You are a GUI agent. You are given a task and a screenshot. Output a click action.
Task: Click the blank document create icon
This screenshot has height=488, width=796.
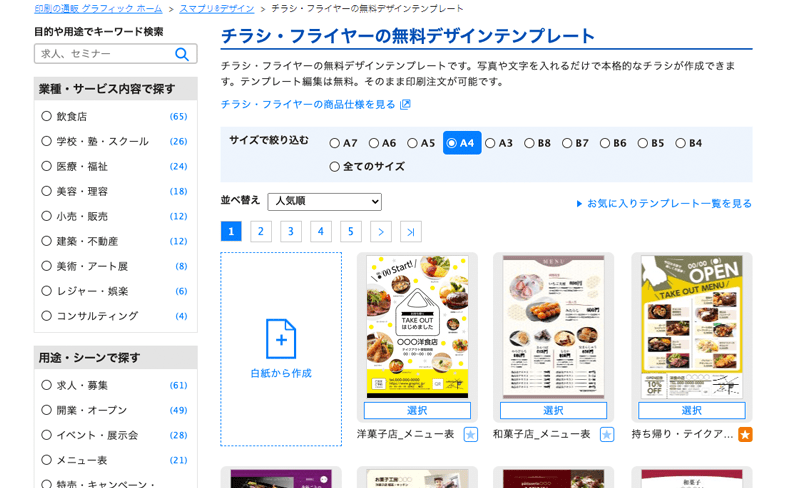(281, 339)
